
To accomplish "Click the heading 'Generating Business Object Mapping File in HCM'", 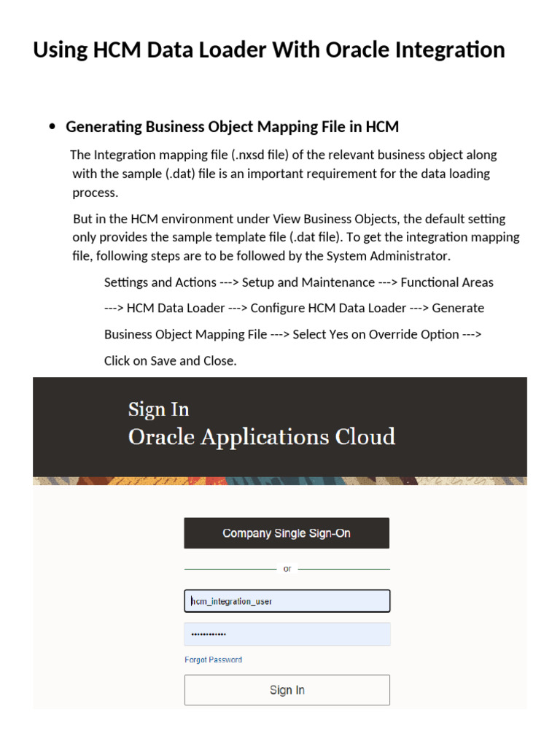I will click(233, 127).
